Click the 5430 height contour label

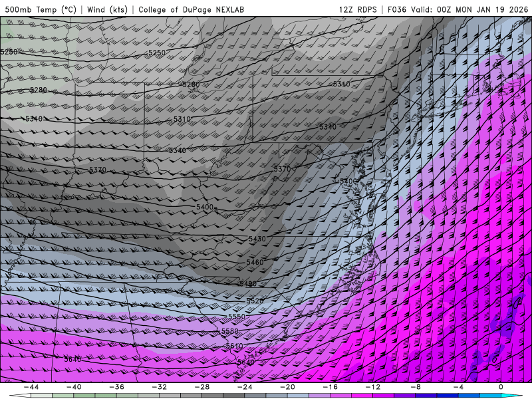click(x=257, y=239)
